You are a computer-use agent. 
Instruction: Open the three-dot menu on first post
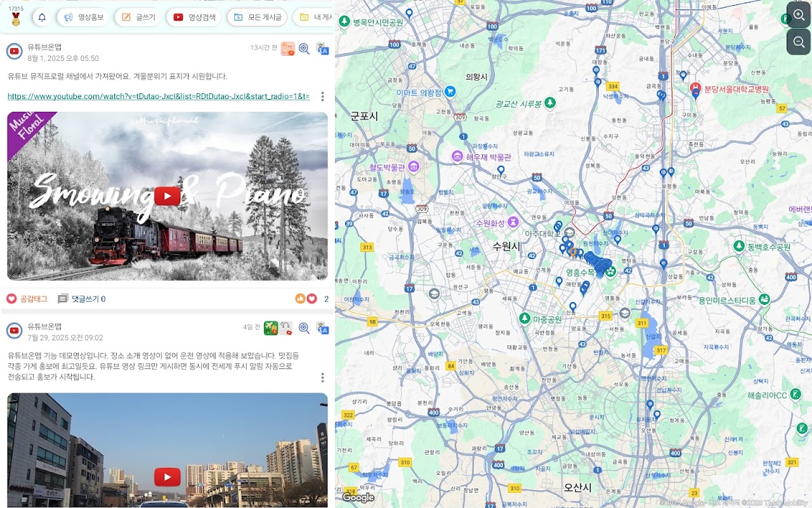[322, 97]
